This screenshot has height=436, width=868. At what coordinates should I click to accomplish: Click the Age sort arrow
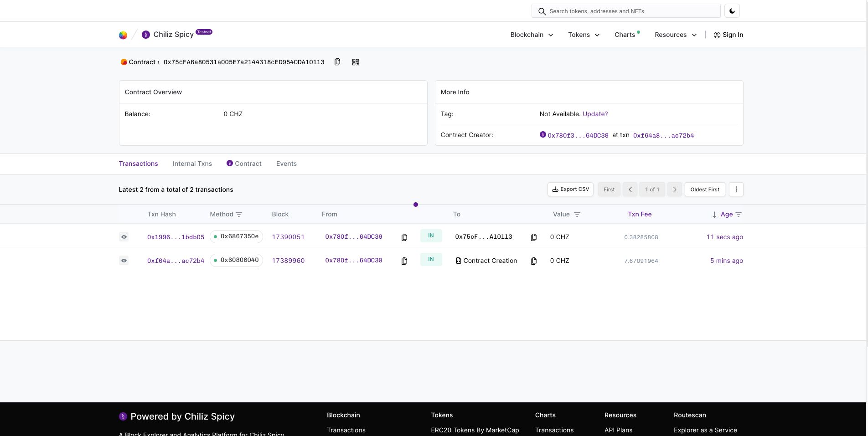pyautogui.click(x=714, y=215)
